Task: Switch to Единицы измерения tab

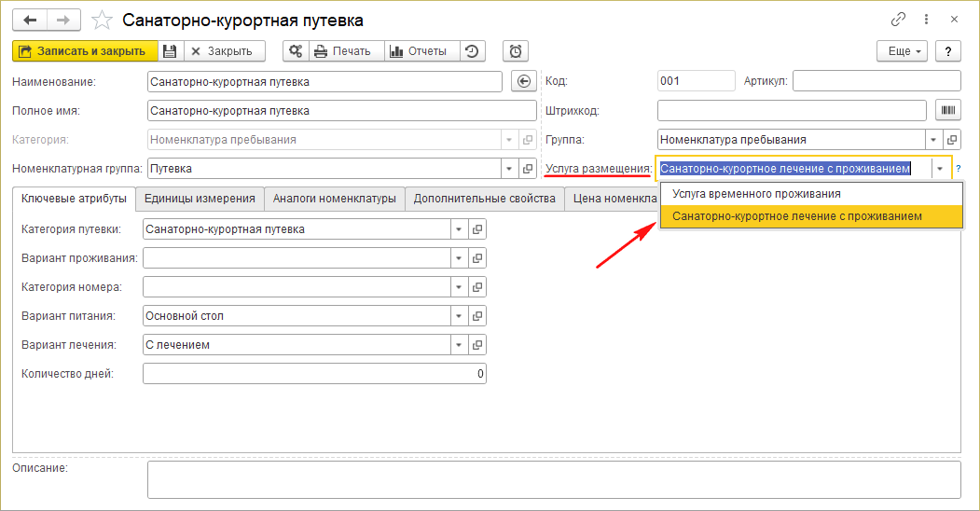Action: click(x=200, y=199)
